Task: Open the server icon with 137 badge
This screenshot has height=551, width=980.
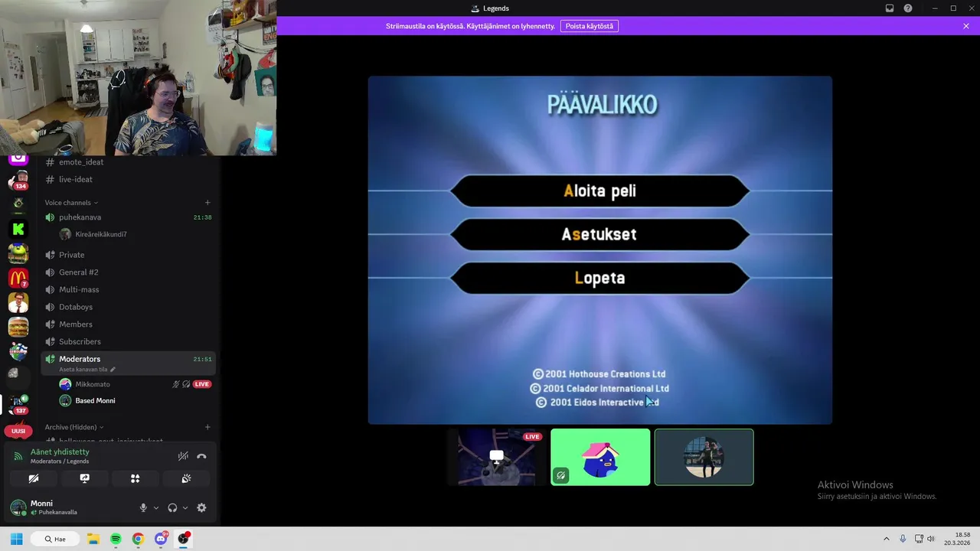Action: [x=18, y=404]
